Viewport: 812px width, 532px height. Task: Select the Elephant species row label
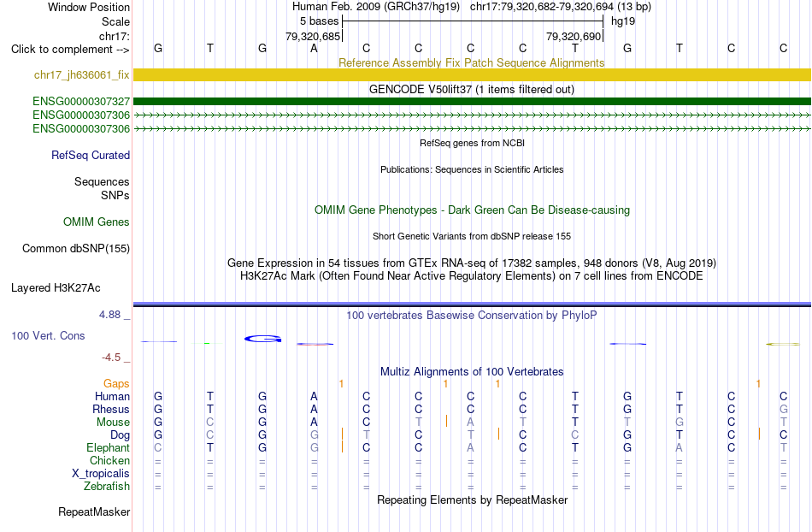click(109, 447)
